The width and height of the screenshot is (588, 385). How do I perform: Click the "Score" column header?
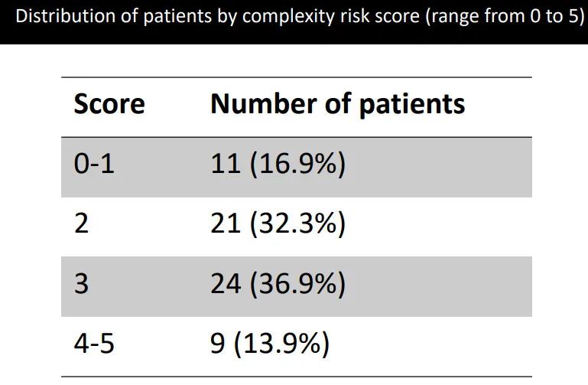point(109,104)
